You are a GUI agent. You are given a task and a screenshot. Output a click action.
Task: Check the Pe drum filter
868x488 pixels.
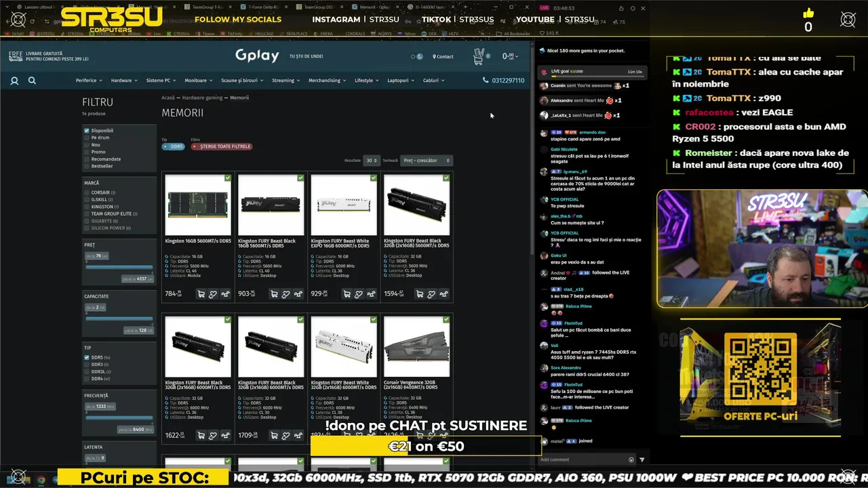pos(87,138)
